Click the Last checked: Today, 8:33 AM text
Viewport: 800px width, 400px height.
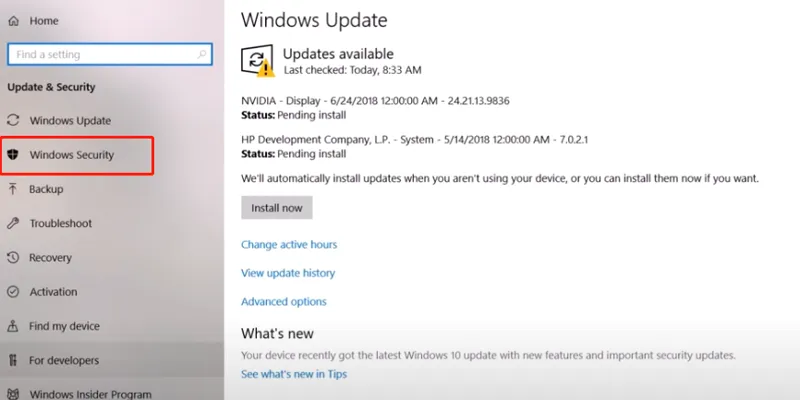353,70
